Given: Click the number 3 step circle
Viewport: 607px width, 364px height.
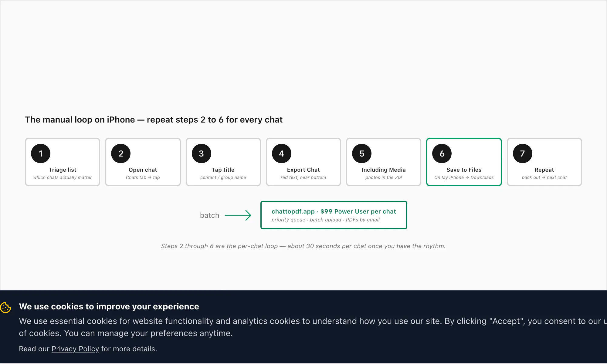Looking at the screenshot, I should (x=201, y=153).
